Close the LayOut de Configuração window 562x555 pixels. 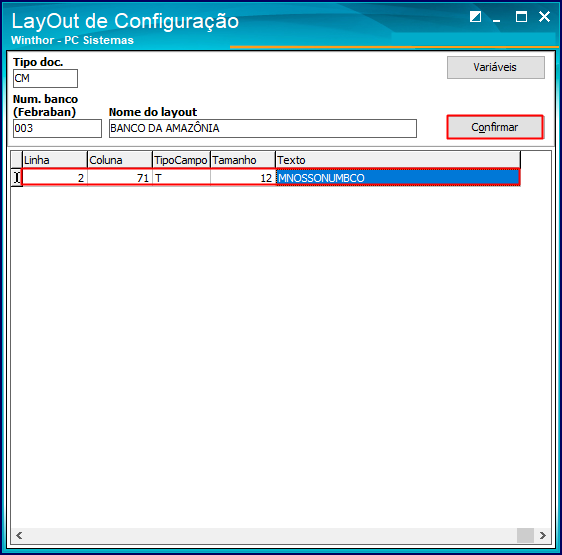(x=544, y=16)
